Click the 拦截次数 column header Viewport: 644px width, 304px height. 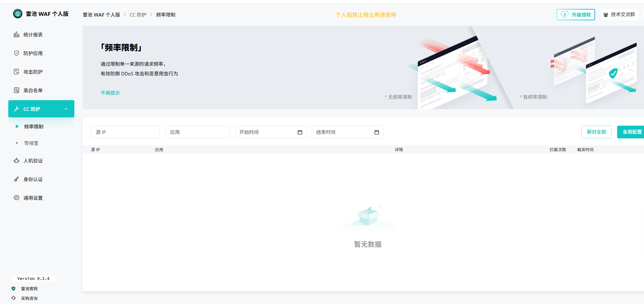558,150
